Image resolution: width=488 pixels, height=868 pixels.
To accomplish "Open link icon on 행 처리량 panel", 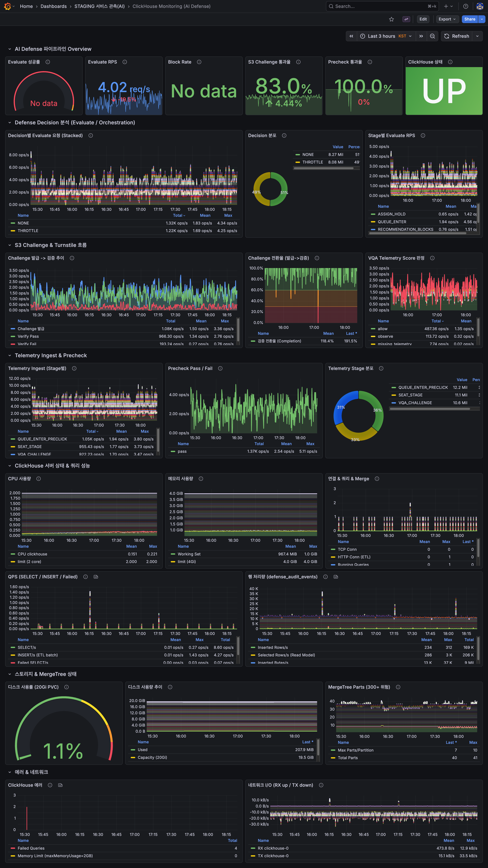I will pyautogui.click(x=336, y=577).
